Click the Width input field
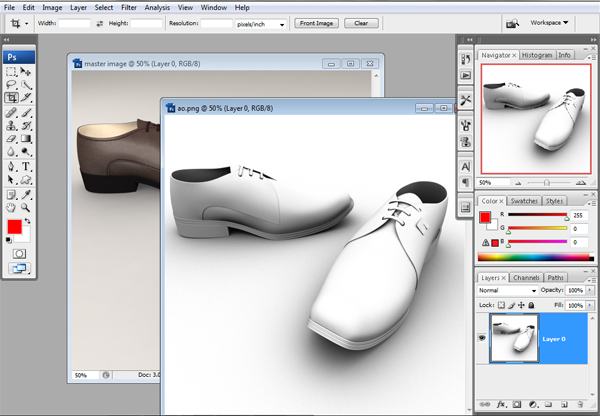Viewport: 600px width, 416px height. 74,23
